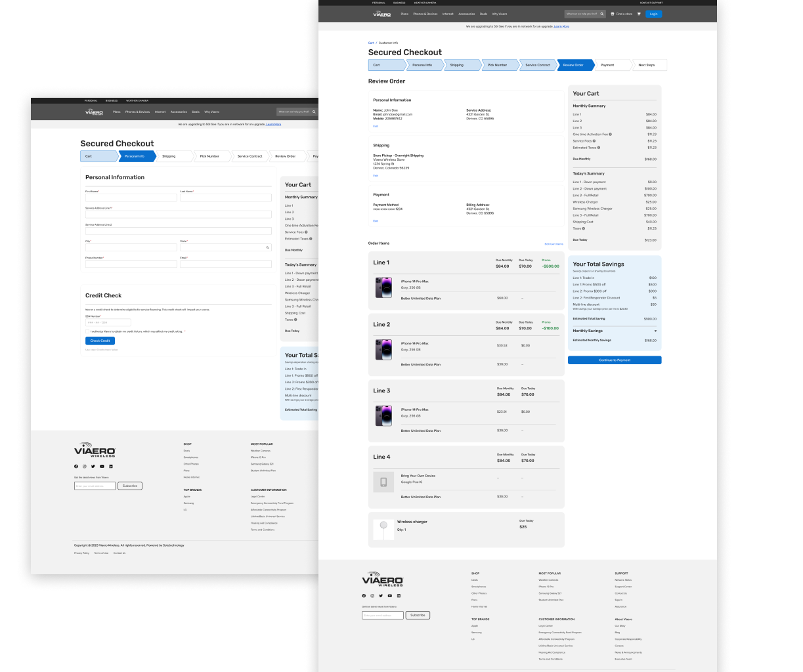Click the Phone Number input field
The height and width of the screenshot is (672, 803).
tap(131, 264)
